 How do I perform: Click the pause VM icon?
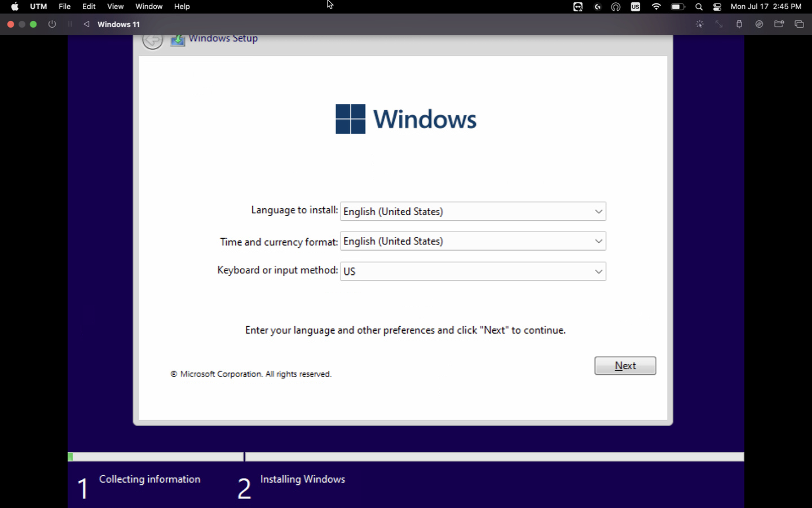pos(70,24)
